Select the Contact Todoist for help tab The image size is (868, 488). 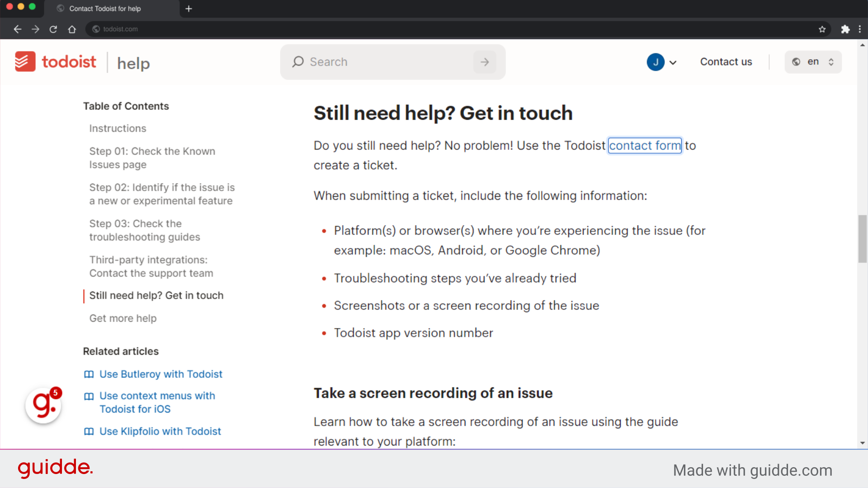pyautogui.click(x=105, y=9)
